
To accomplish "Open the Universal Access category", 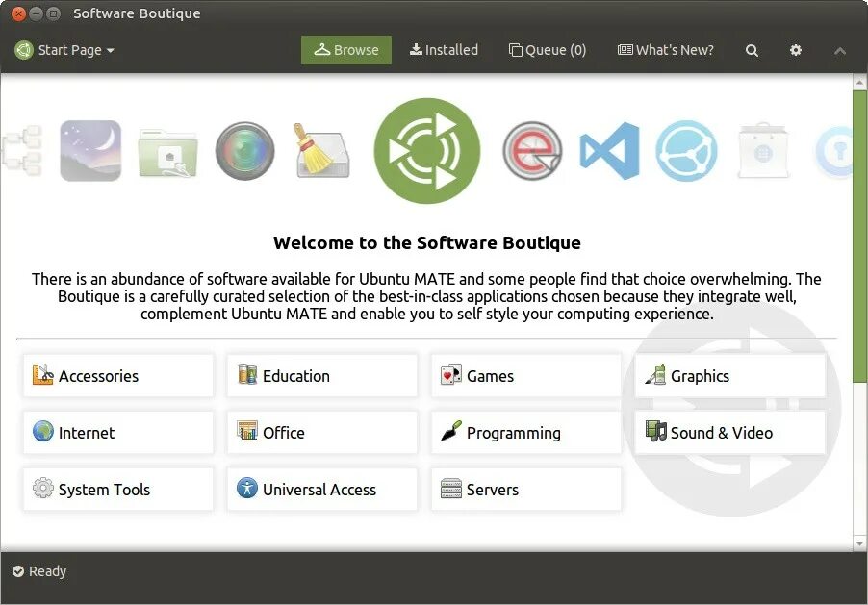I will (321, 490).
